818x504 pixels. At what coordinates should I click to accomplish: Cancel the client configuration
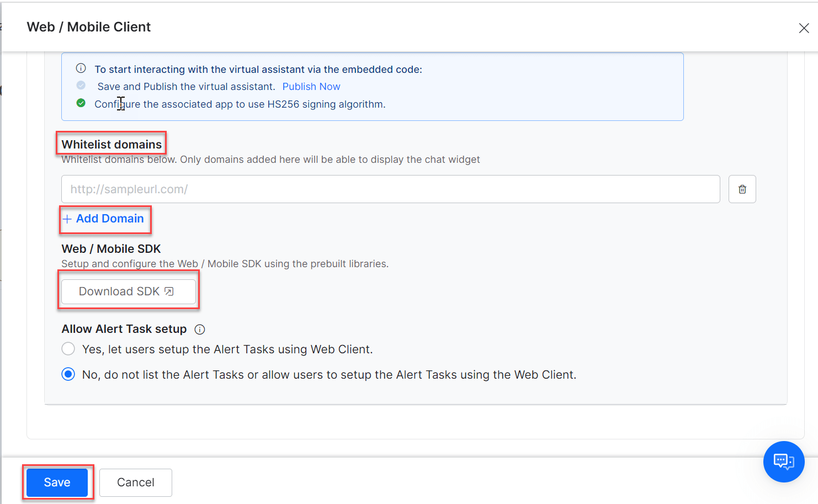(136, 482)
